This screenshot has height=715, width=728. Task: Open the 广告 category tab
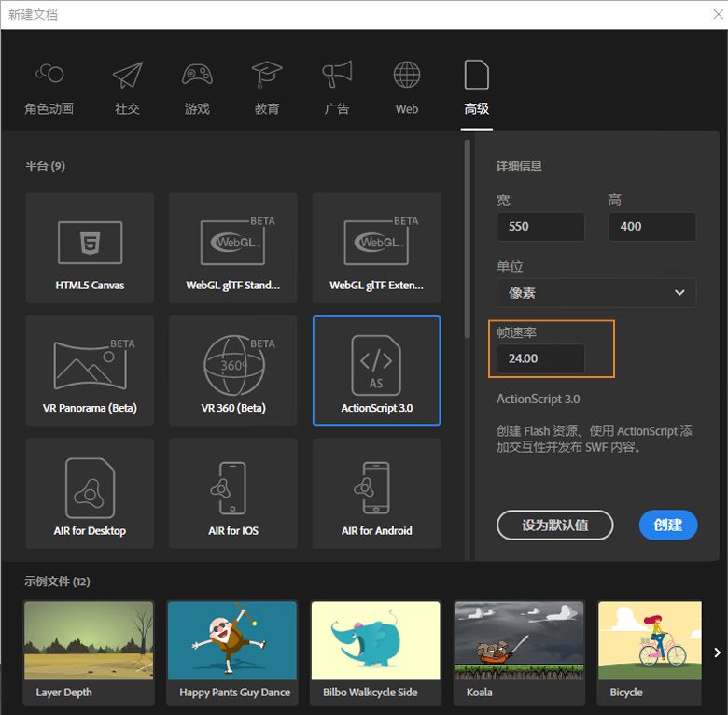coord(337,89)
